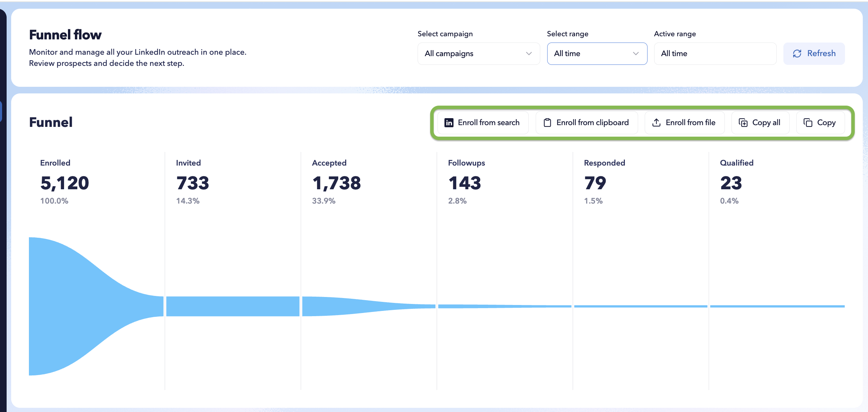This screenshot has height=412, width=868.
Task: Click the Copy button's copy icon
Action: (x=808, y=123)
